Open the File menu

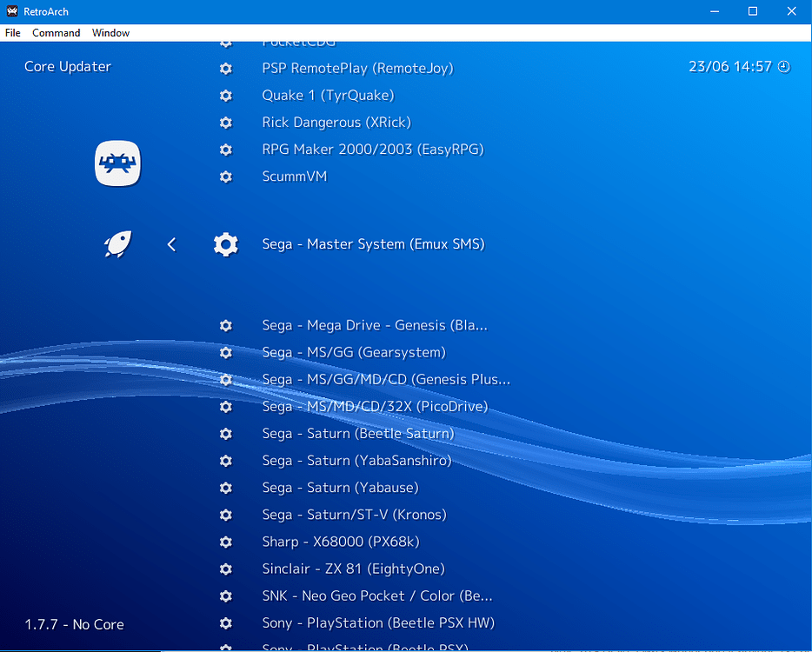12,33
